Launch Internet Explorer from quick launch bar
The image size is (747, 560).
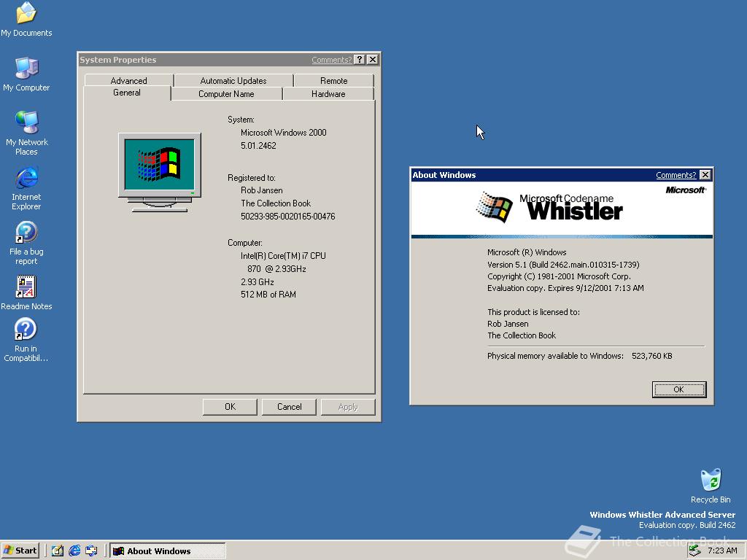click(x=74, y=551)
